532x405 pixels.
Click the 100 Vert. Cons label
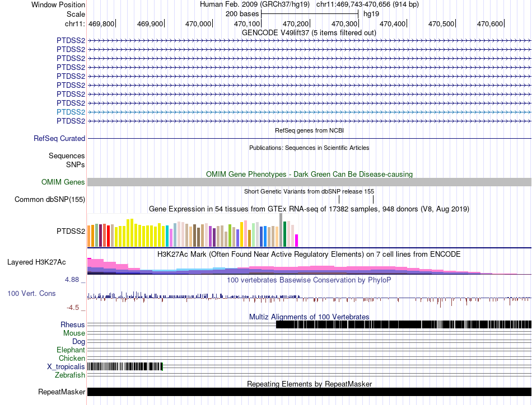(31, 294)
